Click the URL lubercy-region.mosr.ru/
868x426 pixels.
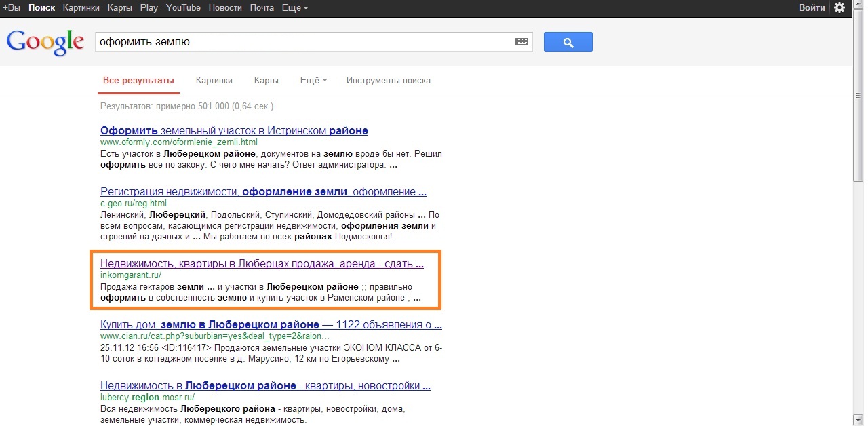click(147, 397)
